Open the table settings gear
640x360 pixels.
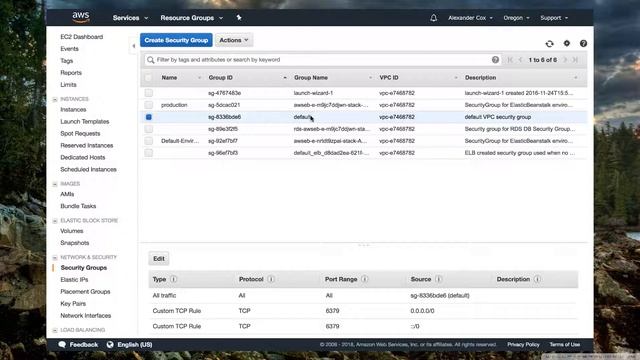coord(567,43)
